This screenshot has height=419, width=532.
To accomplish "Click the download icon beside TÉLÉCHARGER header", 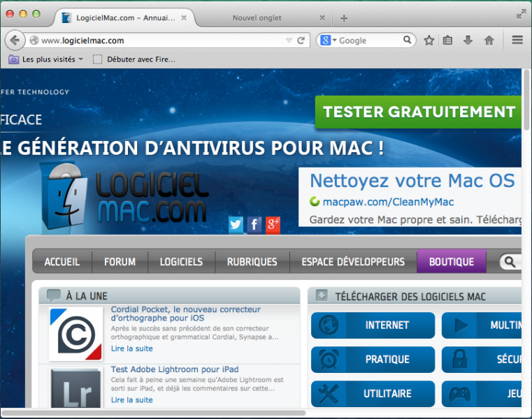I will pos(322,295).
